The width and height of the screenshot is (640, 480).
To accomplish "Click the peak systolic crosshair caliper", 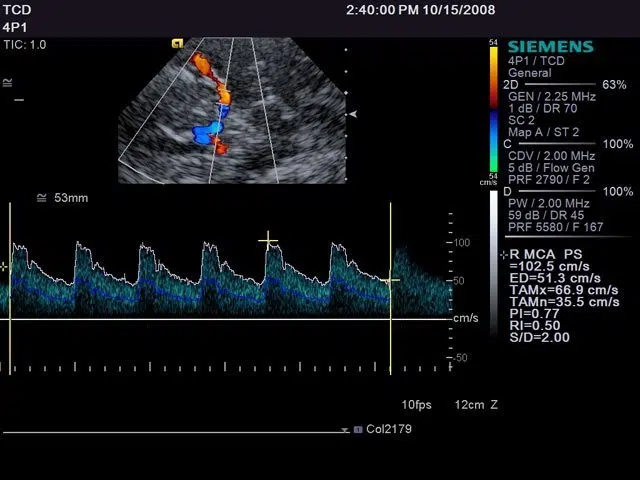I will (268, 240).
